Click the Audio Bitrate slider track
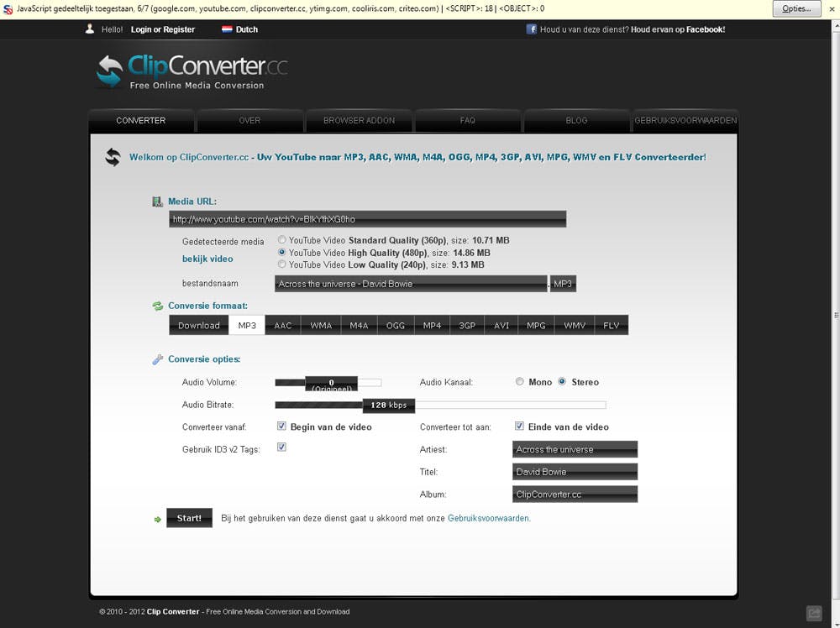Image resolution: width=840 pixels, height=628 pixels. point(440,406)
